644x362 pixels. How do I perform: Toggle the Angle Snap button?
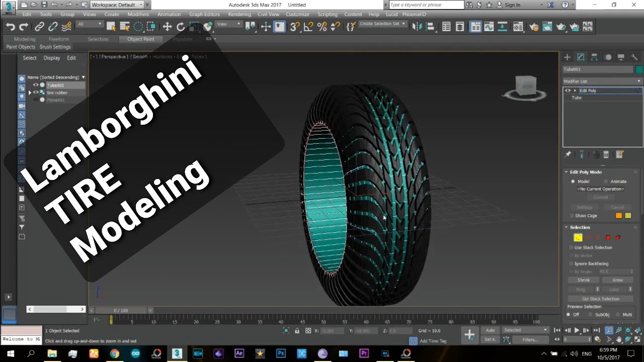[x=308, y=27]
